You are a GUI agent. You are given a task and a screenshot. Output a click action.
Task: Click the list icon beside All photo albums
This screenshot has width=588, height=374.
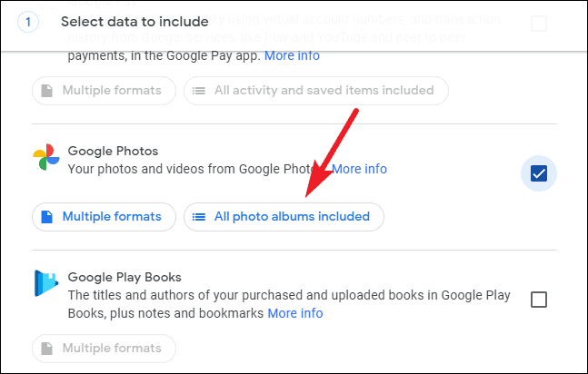(199, 217)
